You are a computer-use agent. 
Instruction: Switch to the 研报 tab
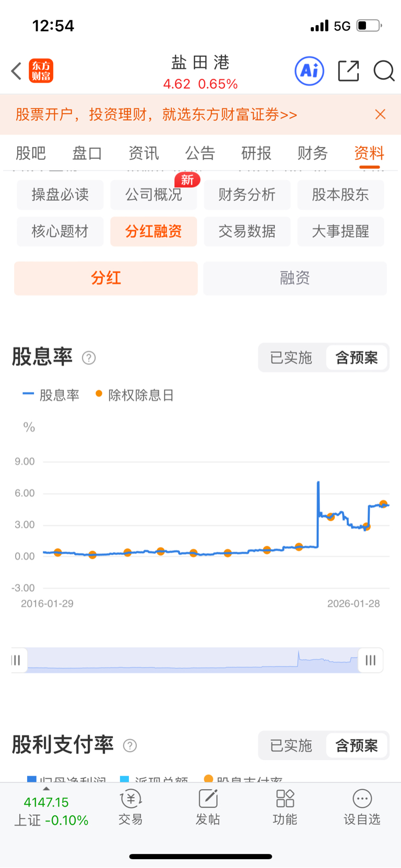256,153
